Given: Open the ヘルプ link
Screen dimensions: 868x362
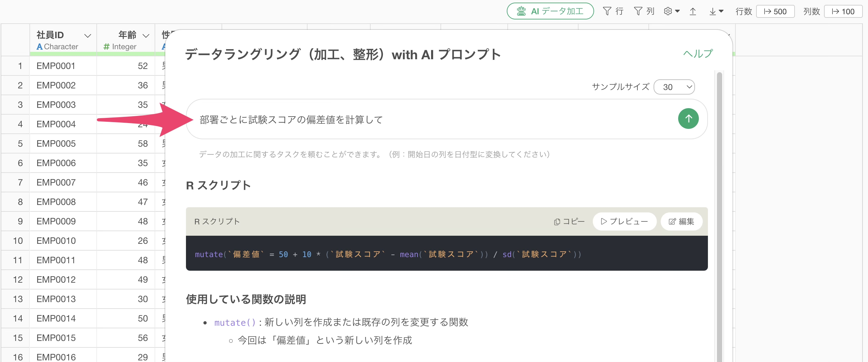Looking at the screenshot, I should 698,53.
